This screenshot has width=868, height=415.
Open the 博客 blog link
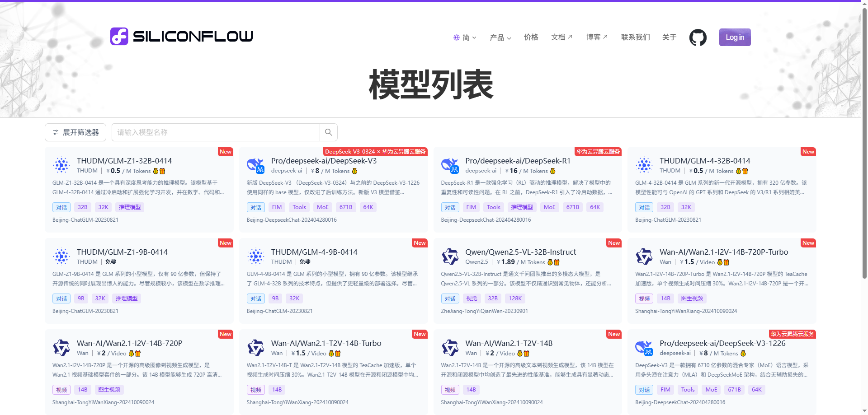pyautogui.click(x=597, y=37)
